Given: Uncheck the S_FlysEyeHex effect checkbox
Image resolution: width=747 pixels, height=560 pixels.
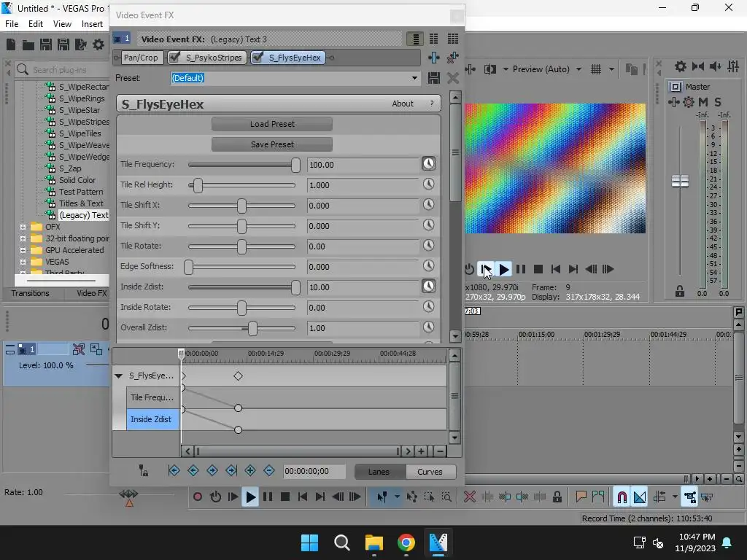Looking at the screenshot, I should [x=258, y=58].
